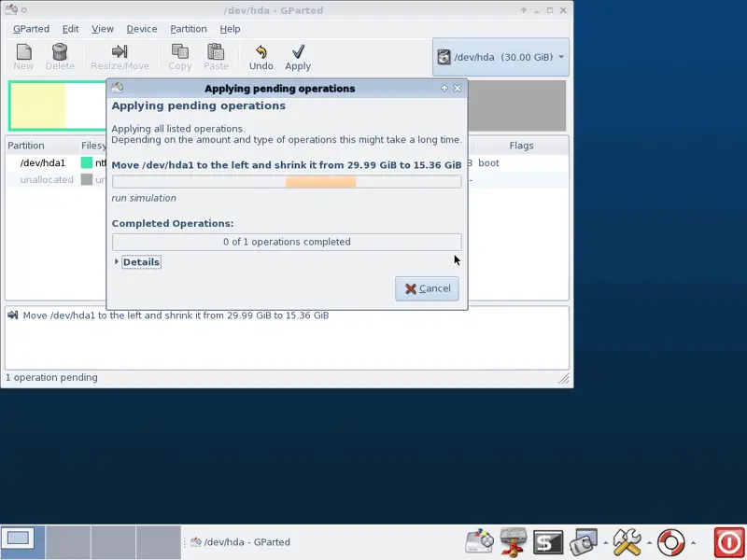
Task: Open the tools wrench and hammer taskbar icon
Action: click(x=627, y=542)
